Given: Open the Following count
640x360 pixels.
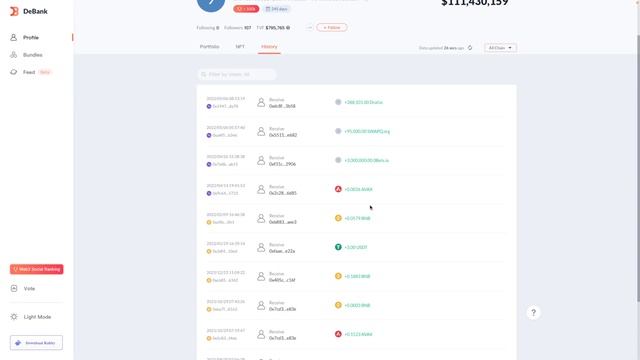Looking at the screenshot, I should [x=208, y=28].
